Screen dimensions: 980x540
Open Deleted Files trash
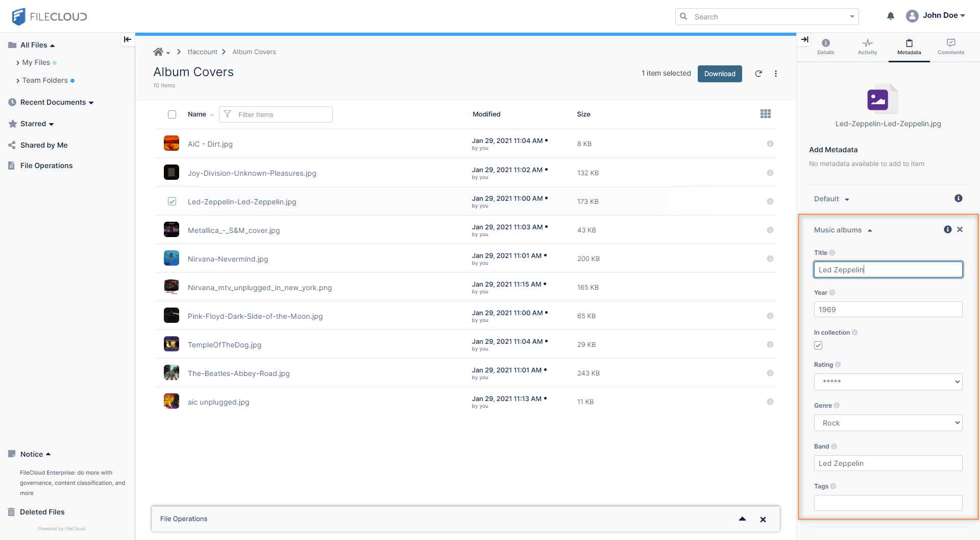pos(36,512)
